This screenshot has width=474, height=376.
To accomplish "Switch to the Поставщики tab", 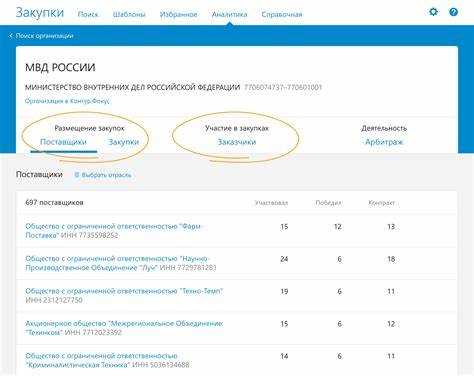I will [x=63, y=142].
